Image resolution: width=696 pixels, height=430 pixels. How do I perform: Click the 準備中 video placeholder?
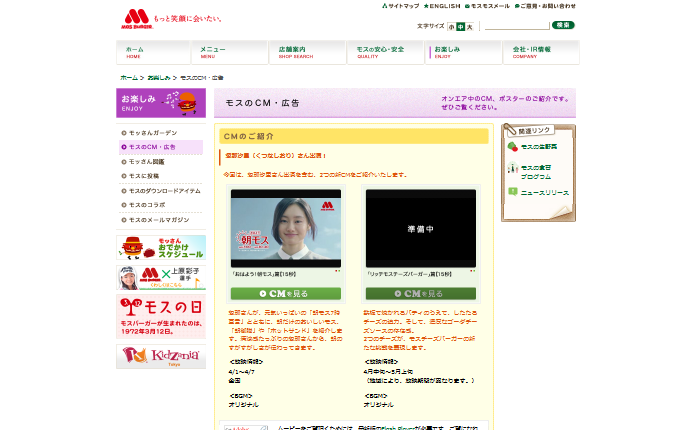click(421, 229)
